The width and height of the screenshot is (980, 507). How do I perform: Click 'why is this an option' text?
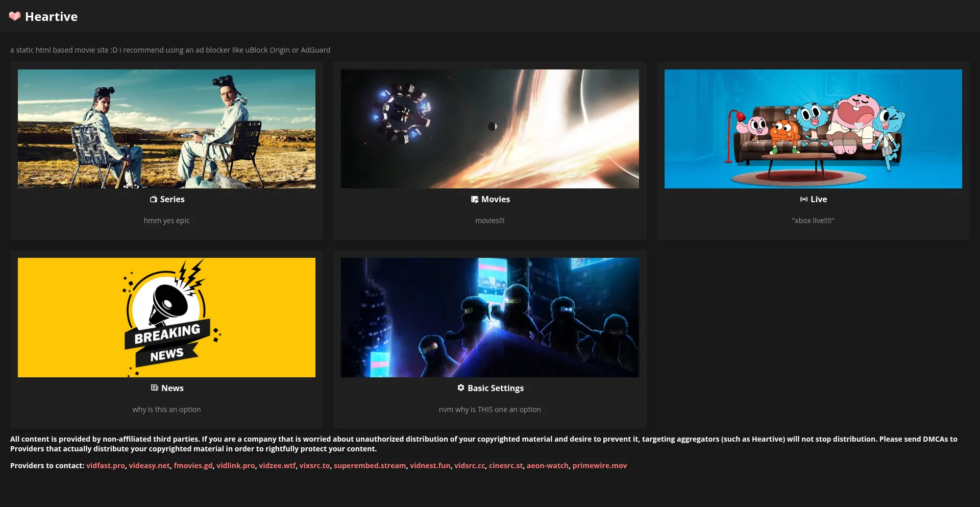(x=166, y=409)
